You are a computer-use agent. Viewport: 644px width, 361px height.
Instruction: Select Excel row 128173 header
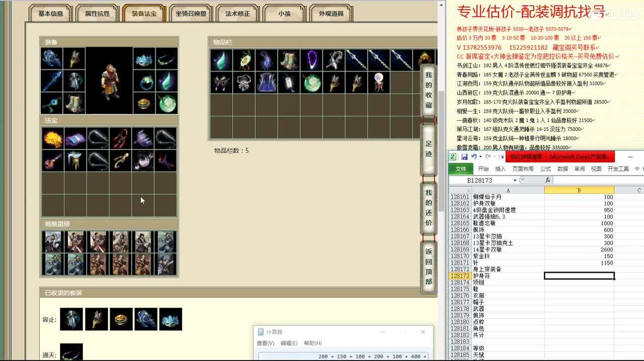[x=460, y=276]
